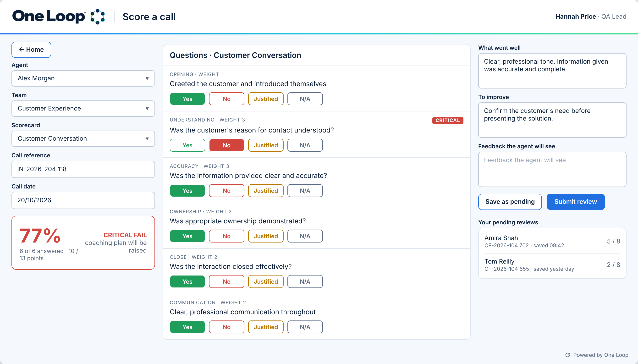Choose N/A for the Understanding question
Screen dimensions: 638x364
point(305,145)
